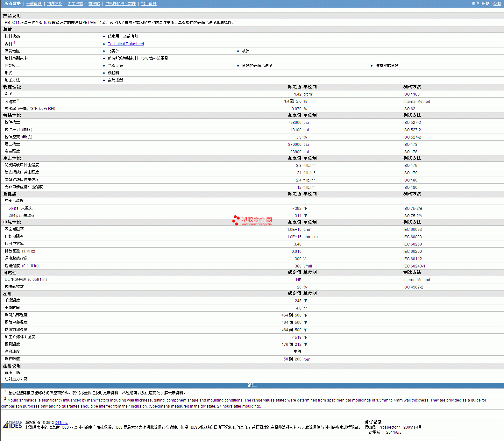Screen dimensions: 504x441
Task: Select the 英制 unit option
Action: (x=485, y=4)
